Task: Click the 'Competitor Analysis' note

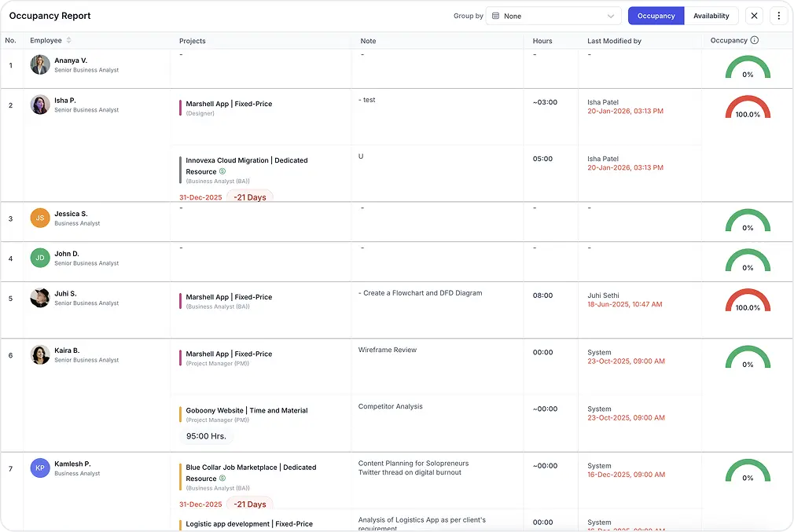Action: (x=391, y=406)
